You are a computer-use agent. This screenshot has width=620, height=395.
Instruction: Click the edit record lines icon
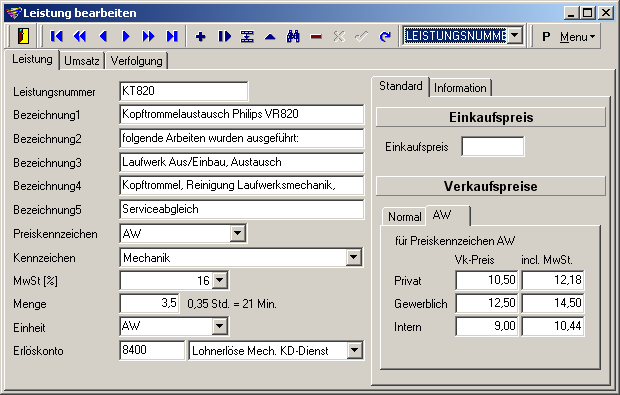[247, 37]
